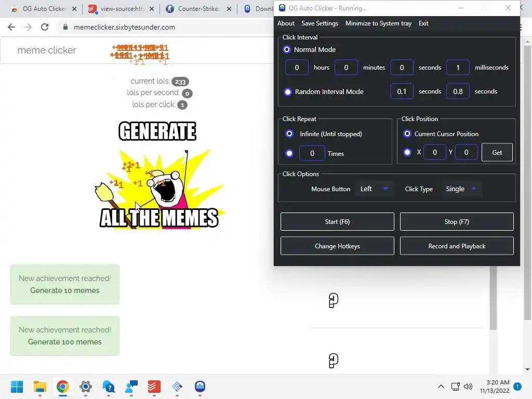Go back in Chrome browser
The image size is (532, 399).
(11, 27)
